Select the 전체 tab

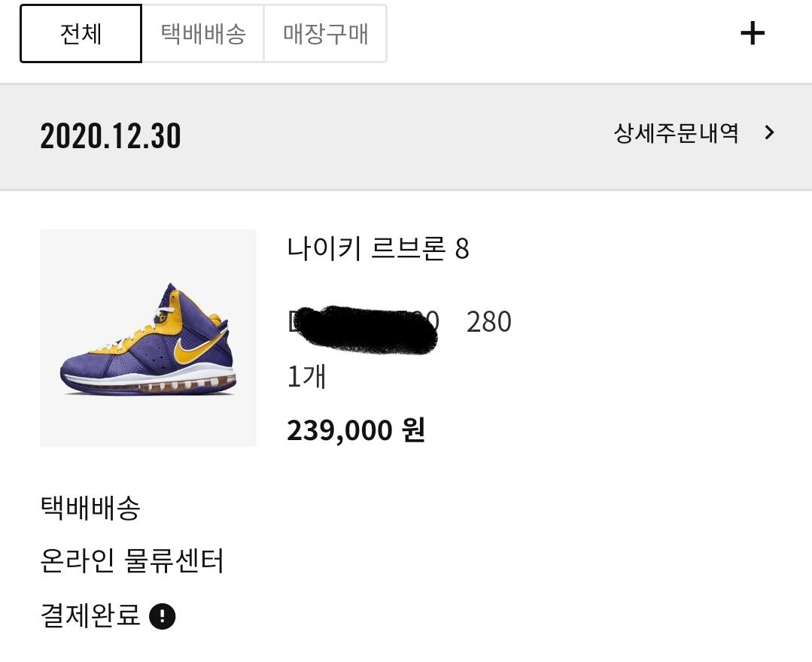click(81, 34)
